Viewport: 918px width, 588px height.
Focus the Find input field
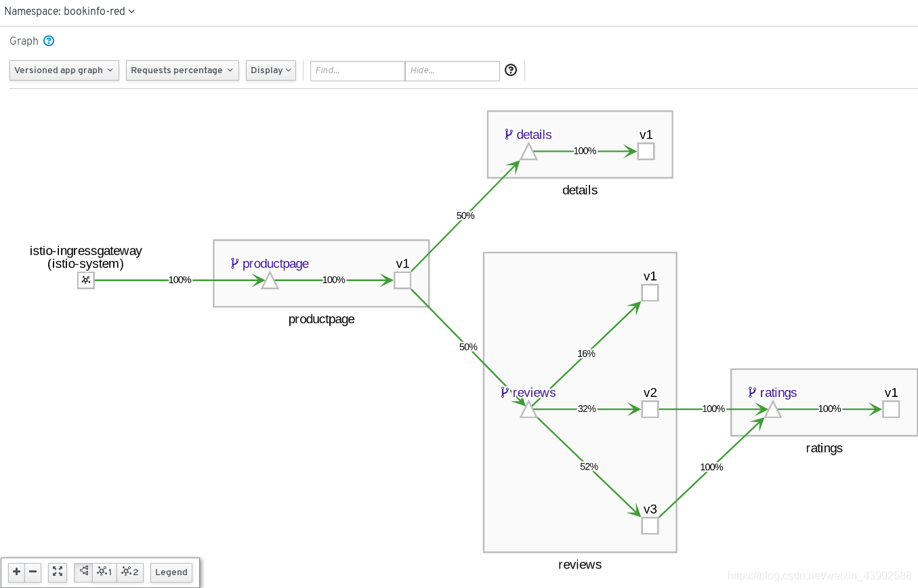358,70
